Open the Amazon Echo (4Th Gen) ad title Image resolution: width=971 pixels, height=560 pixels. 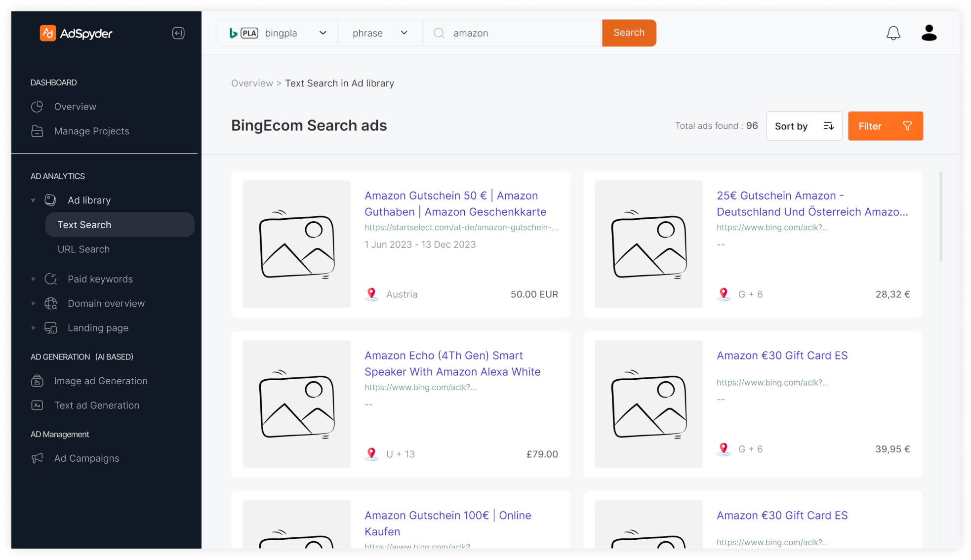[452, 363]
